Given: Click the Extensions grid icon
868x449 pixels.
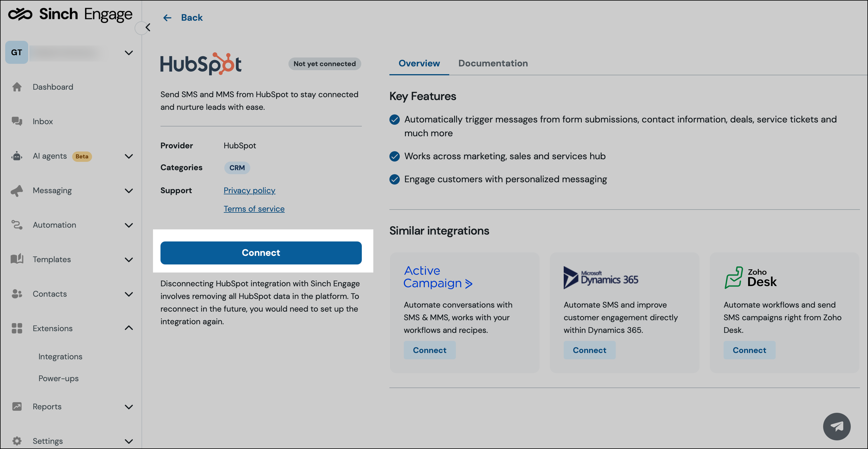Looking at the screenshot, I should pyautogui.click(x=17, y=328).
